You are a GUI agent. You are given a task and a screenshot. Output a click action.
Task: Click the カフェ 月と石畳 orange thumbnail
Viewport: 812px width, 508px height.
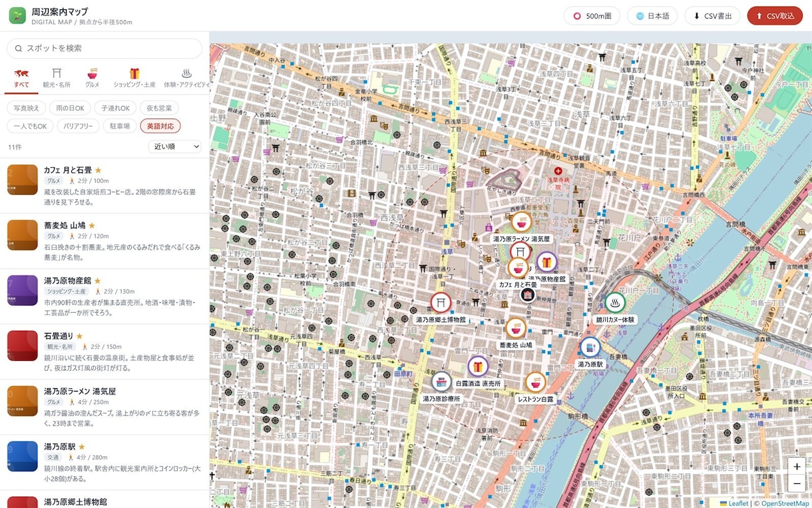22,180
